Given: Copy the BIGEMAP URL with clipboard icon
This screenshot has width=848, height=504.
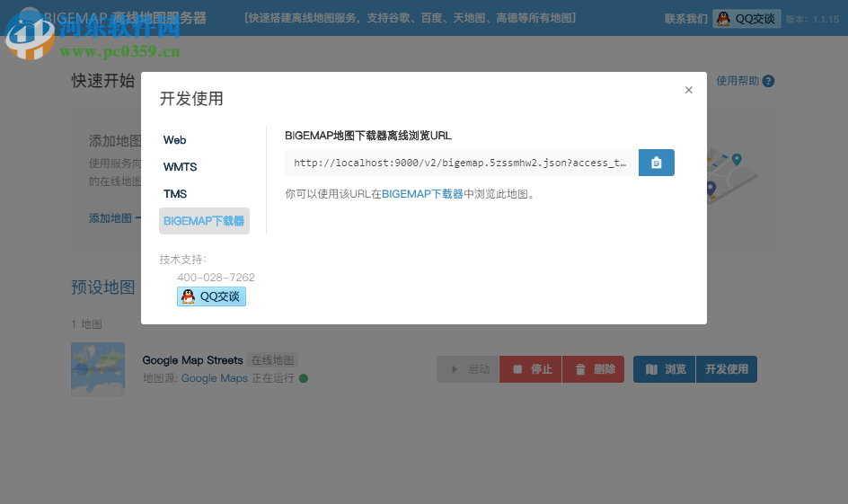Looking at the screenshot, I should click(656, 163).
